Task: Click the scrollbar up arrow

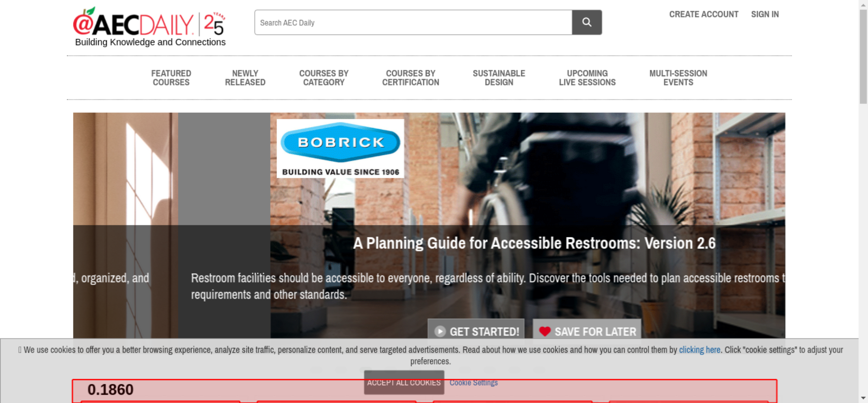Action: [863, 4]
